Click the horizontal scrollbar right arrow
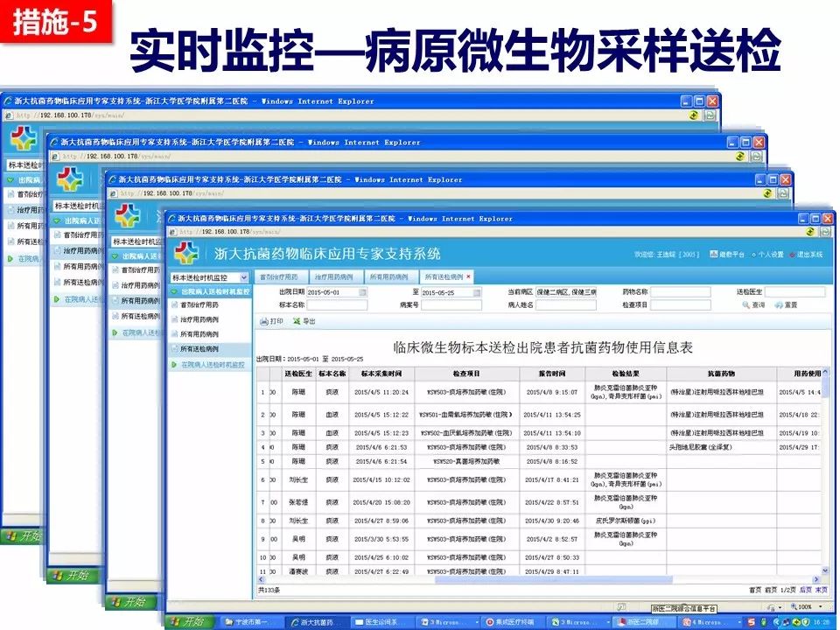Image resolution: width=840 pixels, height=630 pixels. click(815, 579)
